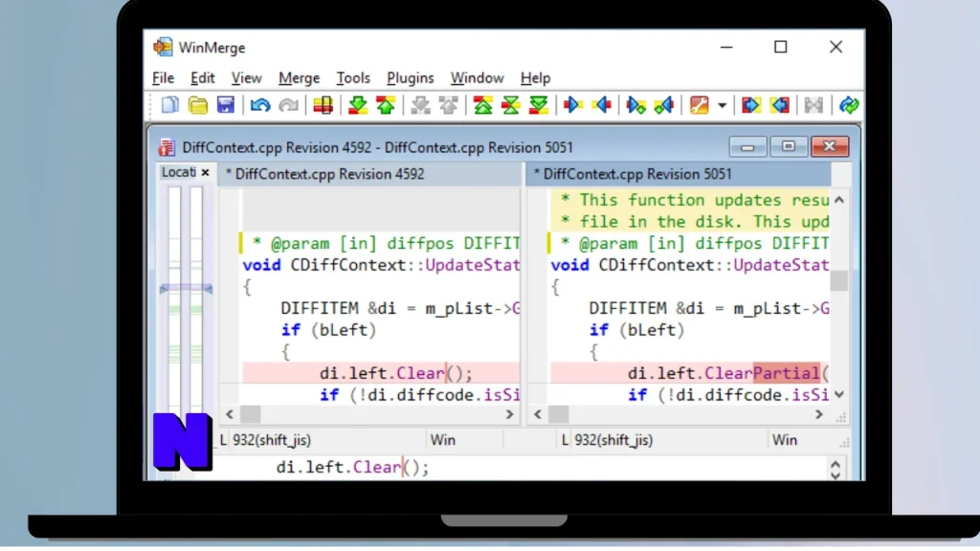Viewport: 980px width, 551px height.
Task: Click the DiffContext.cpp document window icon
Action: click(167, 147)
